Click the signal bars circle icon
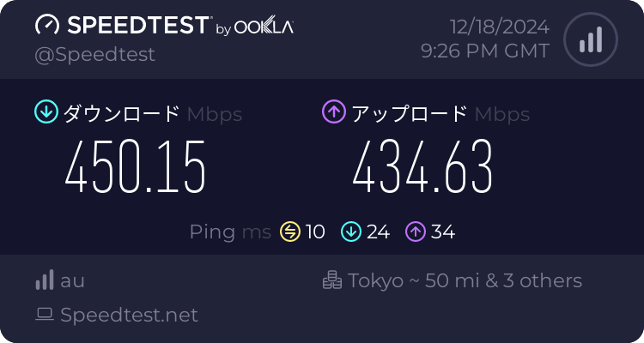 point(590,39)
